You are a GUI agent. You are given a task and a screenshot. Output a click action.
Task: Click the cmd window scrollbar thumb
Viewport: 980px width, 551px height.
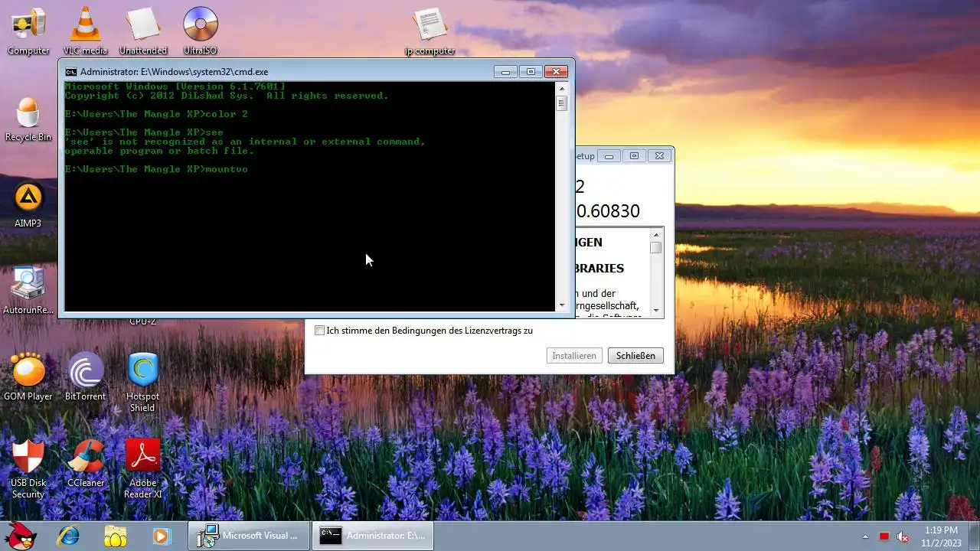(x=561, y=103)
